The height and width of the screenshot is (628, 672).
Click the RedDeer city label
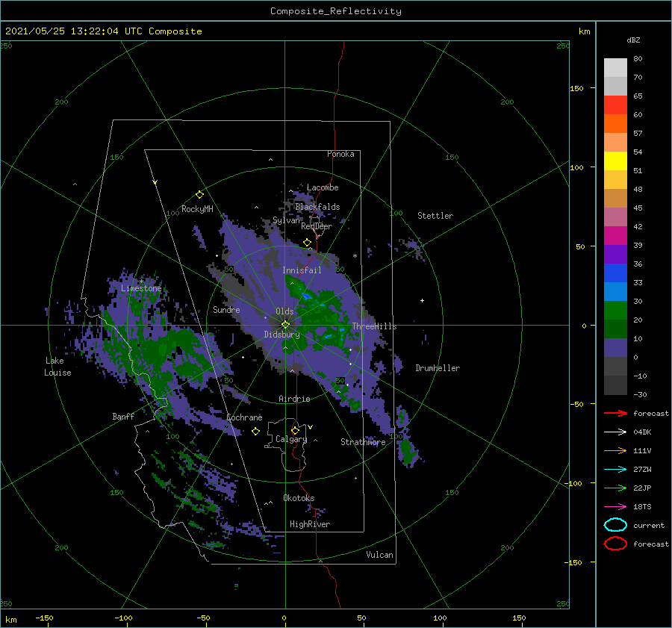click(x=317, y=226)
